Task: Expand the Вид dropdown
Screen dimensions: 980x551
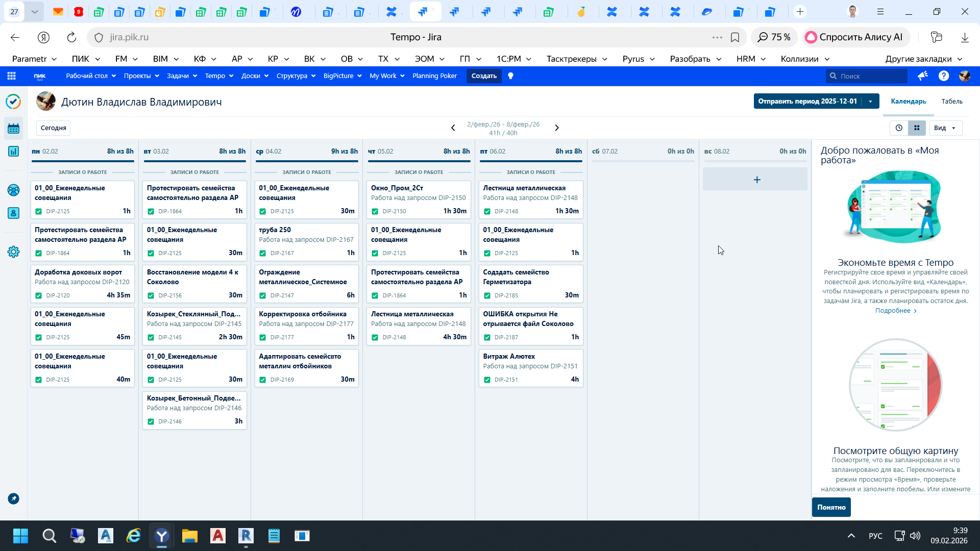Action: pos(945,128)
